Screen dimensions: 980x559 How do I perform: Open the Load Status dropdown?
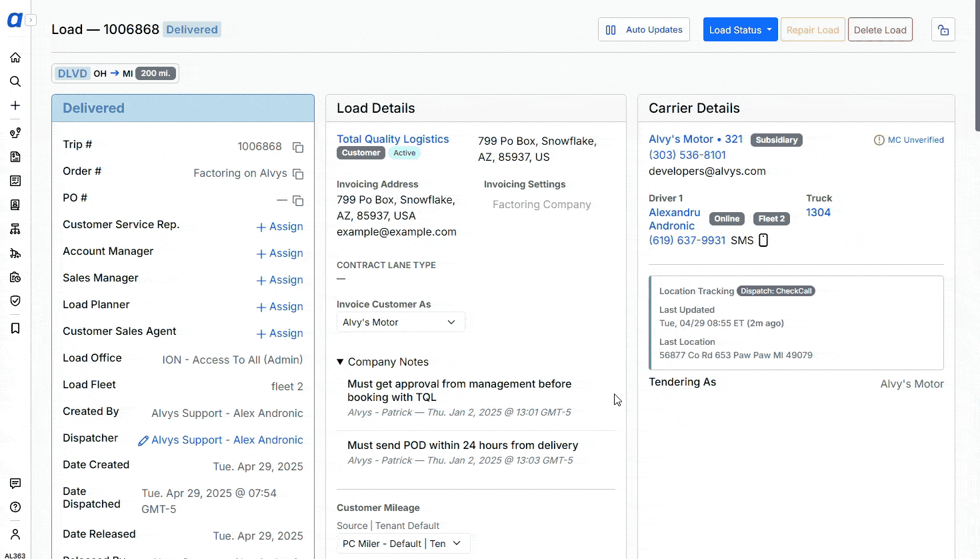click(740, 30)
